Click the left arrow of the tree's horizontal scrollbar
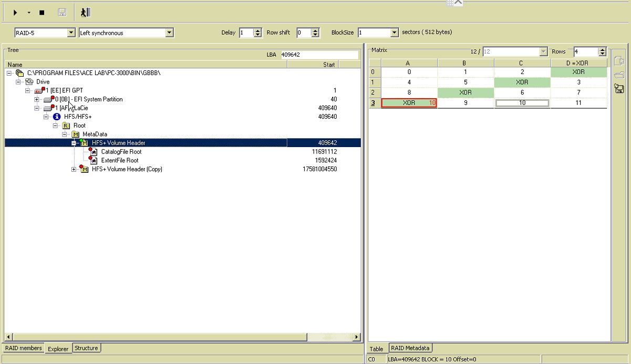 (8, 337)
